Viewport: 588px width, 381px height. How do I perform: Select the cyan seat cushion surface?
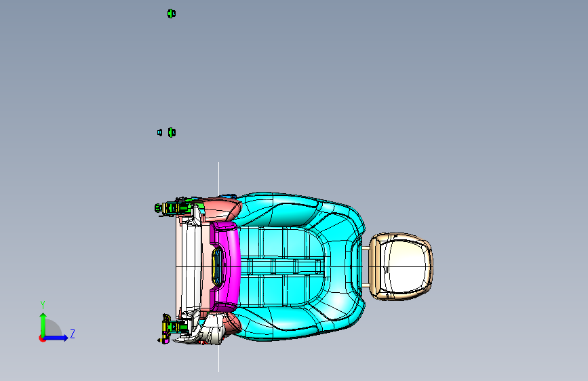[300, 266]
